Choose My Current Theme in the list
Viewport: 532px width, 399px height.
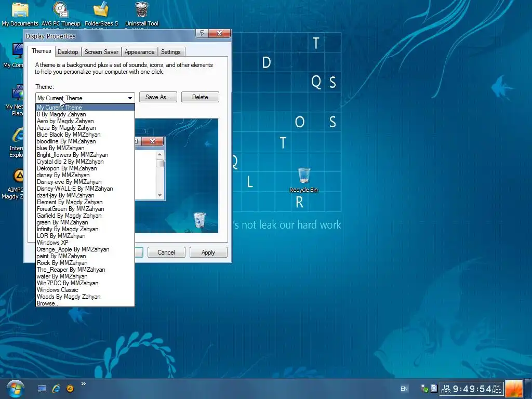pyautogui.click(x=85, y=108)
